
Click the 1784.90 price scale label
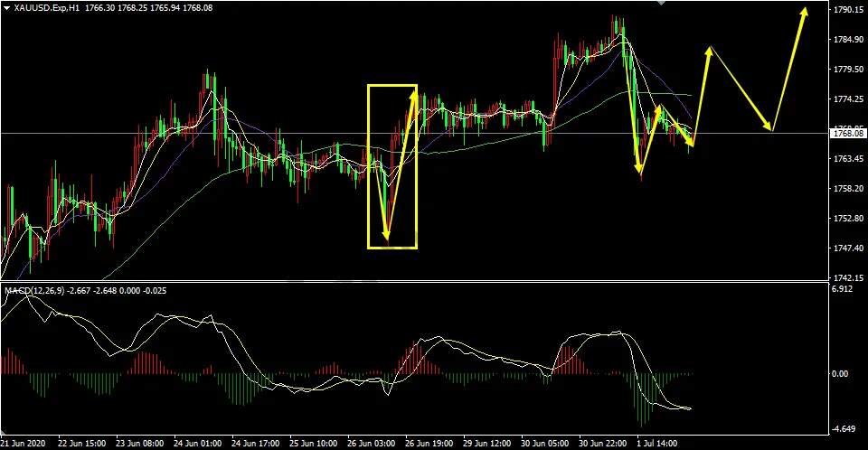(848, 39)
